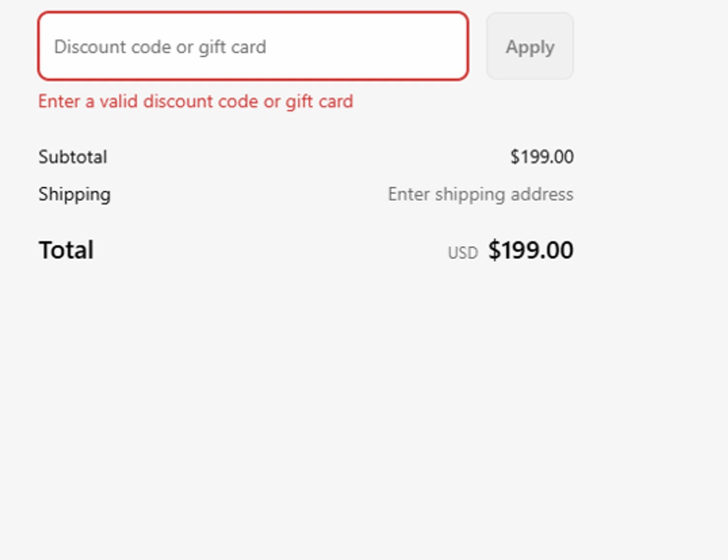728x560 pixels.
Task: Click the Shipping label
Action: click(75, 194)
